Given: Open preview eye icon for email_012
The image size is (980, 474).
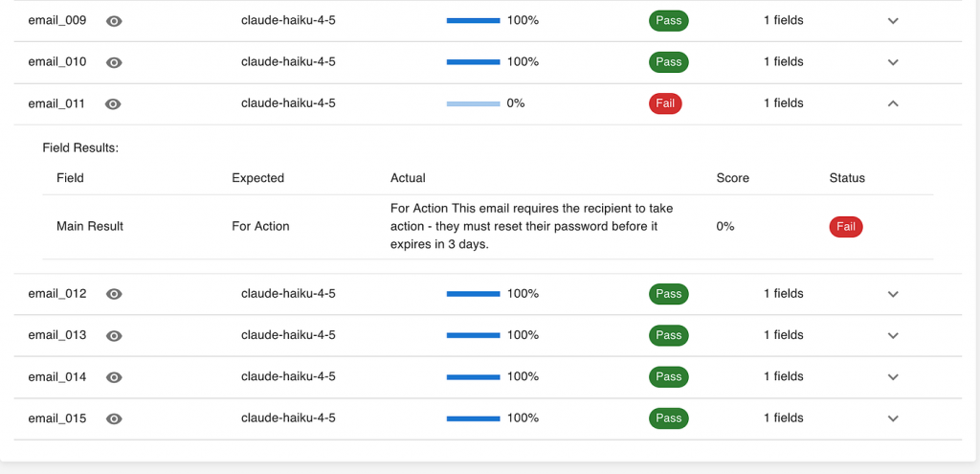Looking at the screenshot, I should (114, 294).
